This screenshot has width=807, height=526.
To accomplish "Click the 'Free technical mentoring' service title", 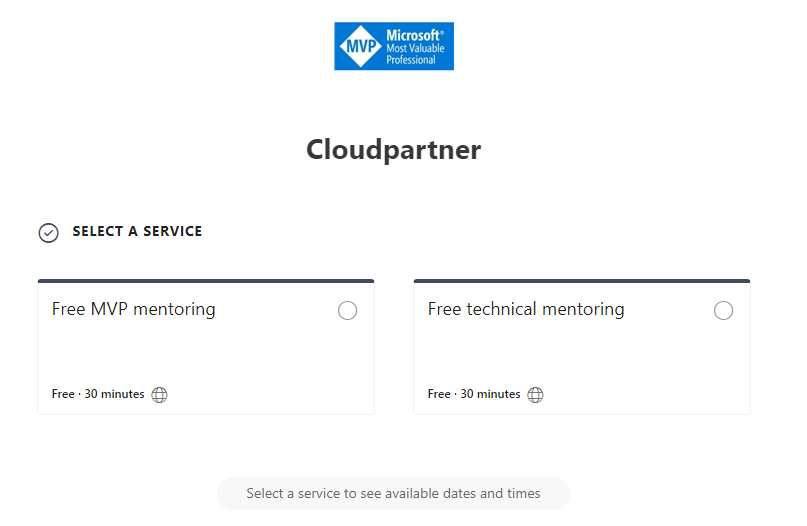I will tap(525, 309).
